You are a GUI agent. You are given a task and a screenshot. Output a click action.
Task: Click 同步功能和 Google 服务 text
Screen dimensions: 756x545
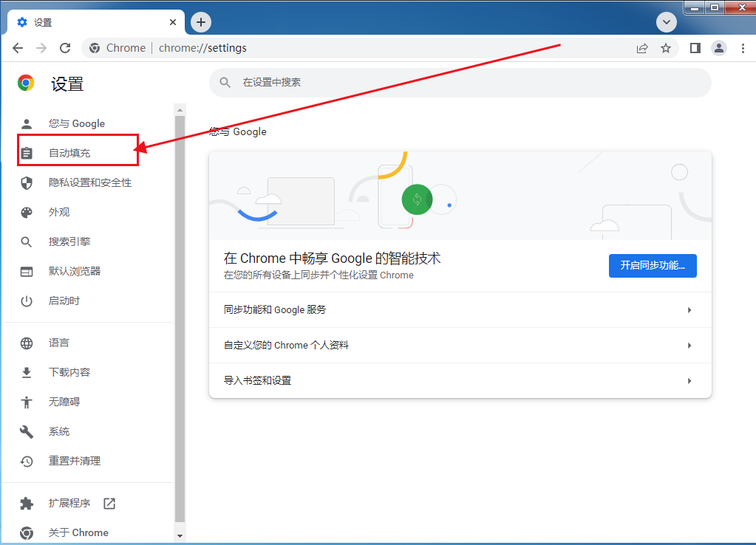coord(275,310)
